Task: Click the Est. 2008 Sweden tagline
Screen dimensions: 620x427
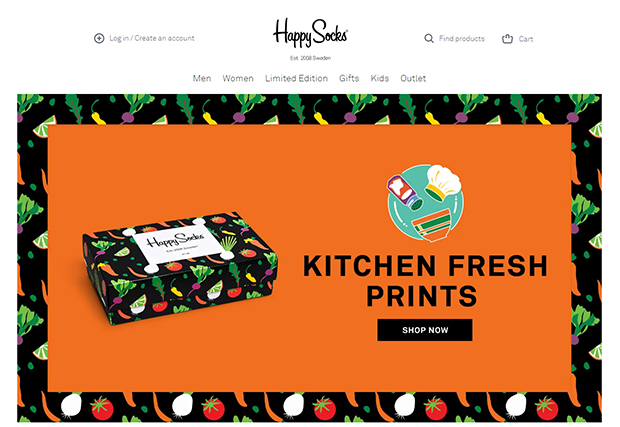Action: [x=310, y=58]
